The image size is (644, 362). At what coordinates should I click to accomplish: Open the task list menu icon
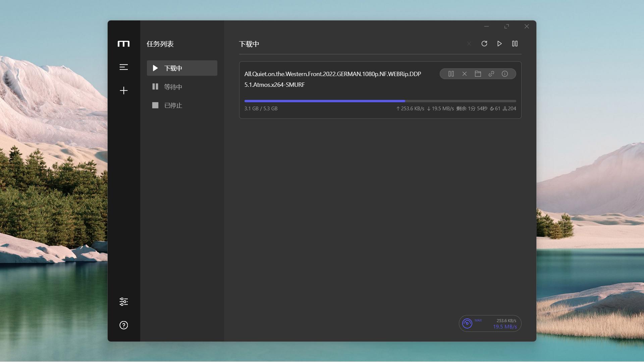[123, 67]
